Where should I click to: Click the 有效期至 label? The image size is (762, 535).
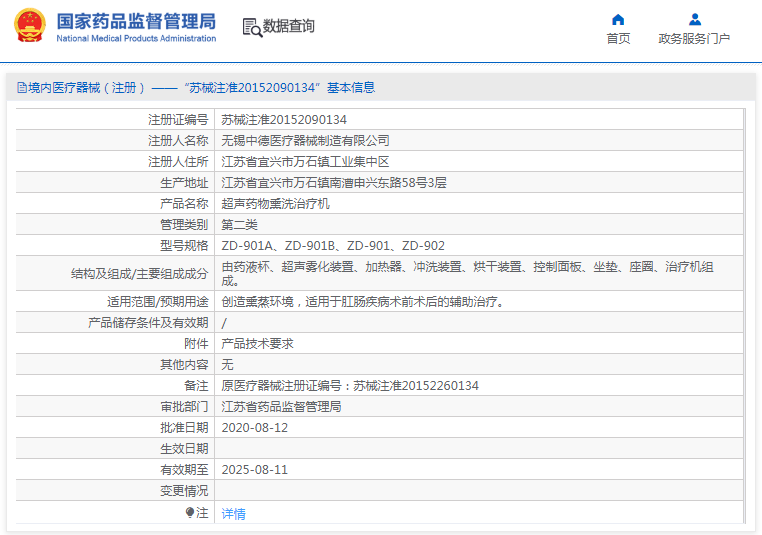pos(184,470)
